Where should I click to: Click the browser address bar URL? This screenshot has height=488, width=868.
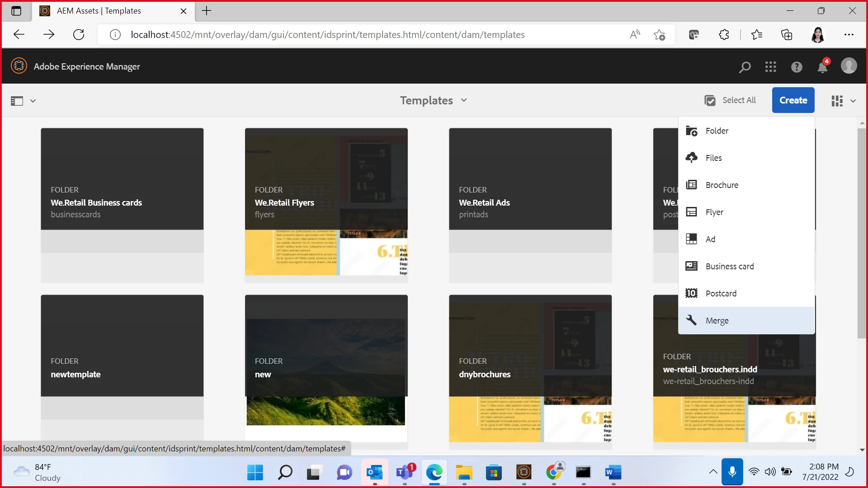tap(327, 35)
